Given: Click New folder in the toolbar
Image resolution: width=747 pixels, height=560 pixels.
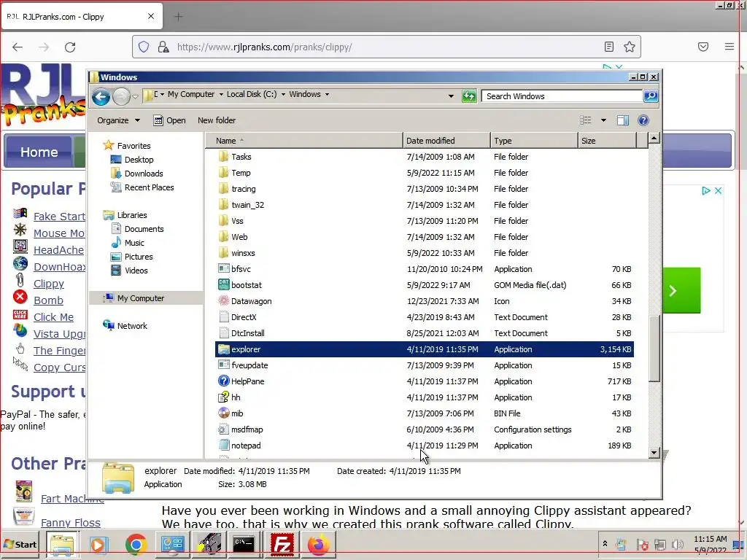Looking at the screenshot, I should pyautogui.click(x=217, y=120).
